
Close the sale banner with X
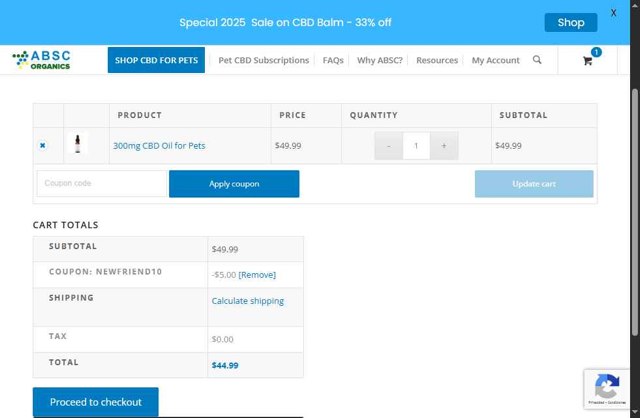pyautogui.click(x=613, y=13)
